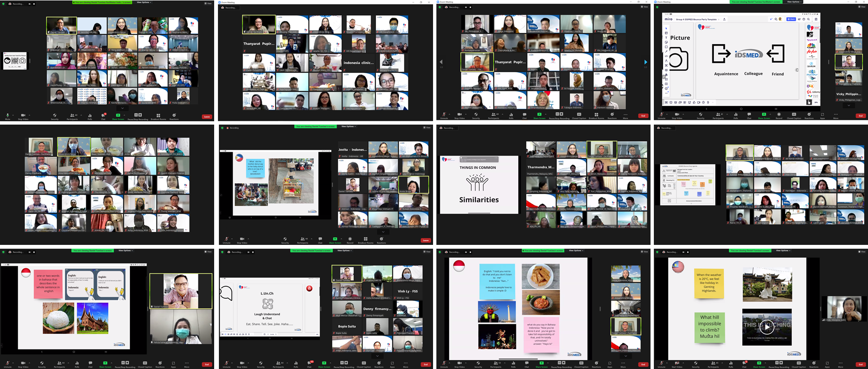
Task: Open View Options in the L.Un.Ch slide window
Action: 344,251
